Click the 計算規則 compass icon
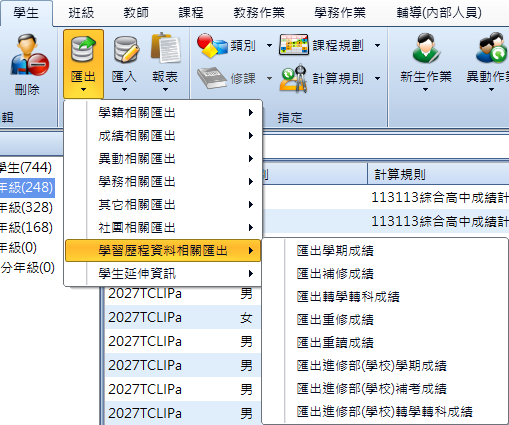 pos(294,79)
